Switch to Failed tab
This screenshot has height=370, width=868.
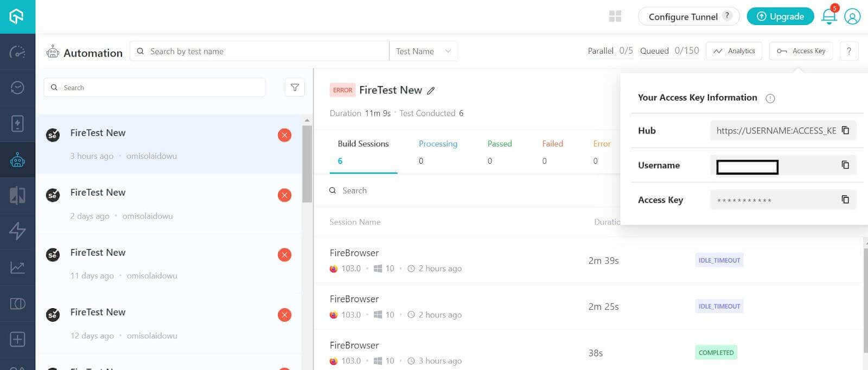tap(552, 152)
